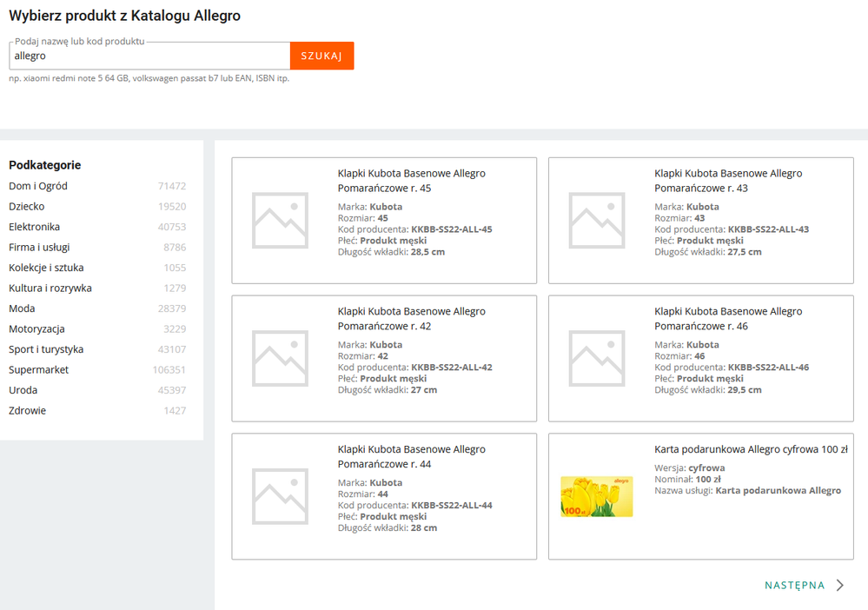Viewport: 868px width, 610px height.
Task: Click the chevron arrow beside NASTĘPNA
Action: 840,586
